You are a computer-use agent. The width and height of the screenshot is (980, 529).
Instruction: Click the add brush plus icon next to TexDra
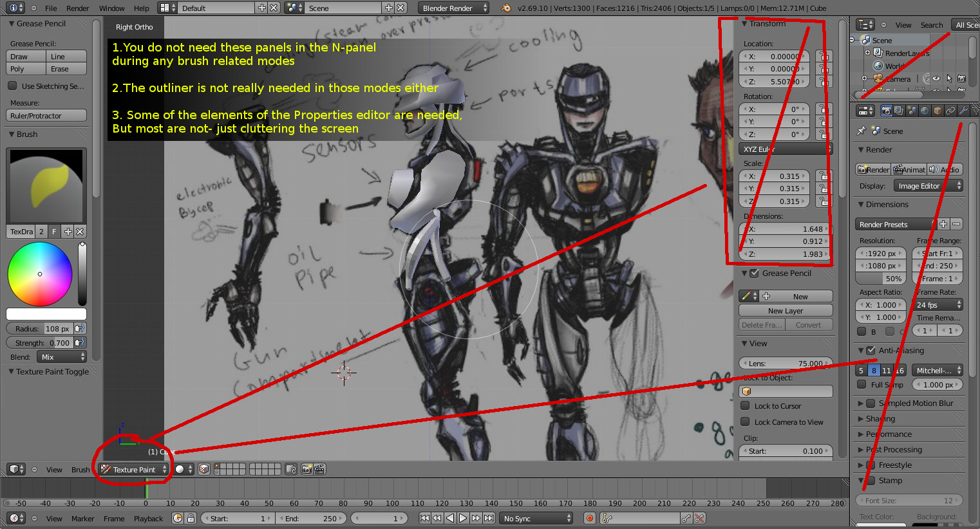pos(68,231)
